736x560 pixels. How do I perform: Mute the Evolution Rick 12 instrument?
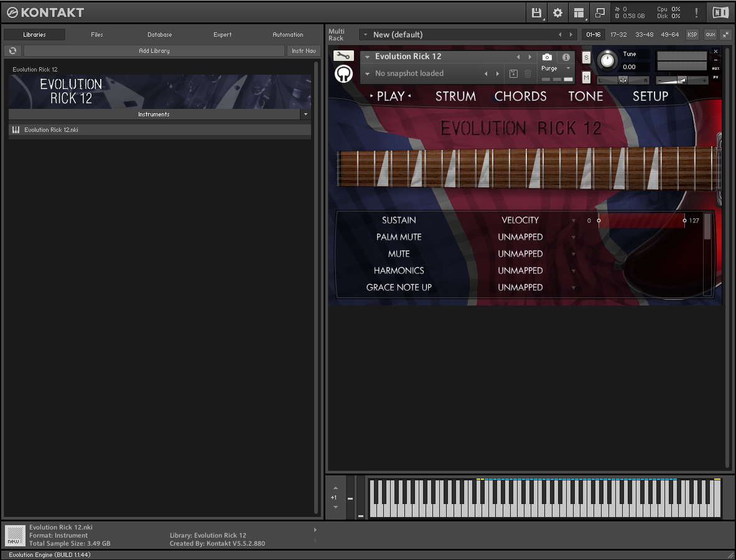(x=586, y=77)
